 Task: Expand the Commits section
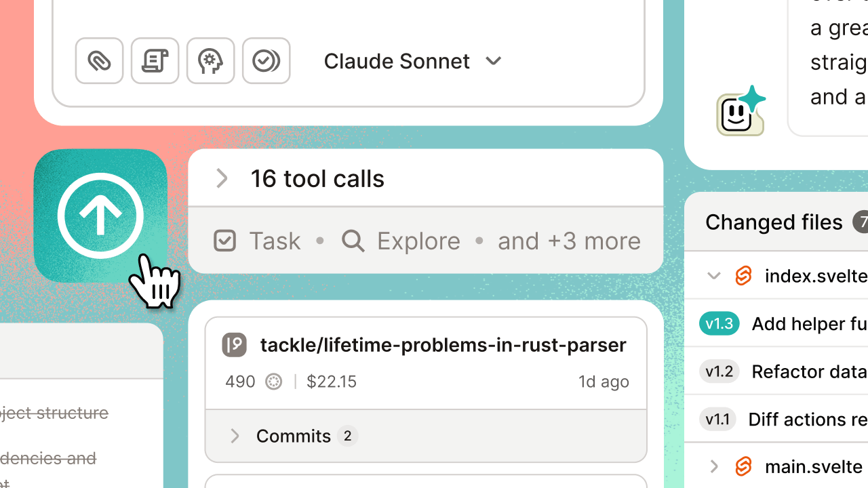coord(235,436)
